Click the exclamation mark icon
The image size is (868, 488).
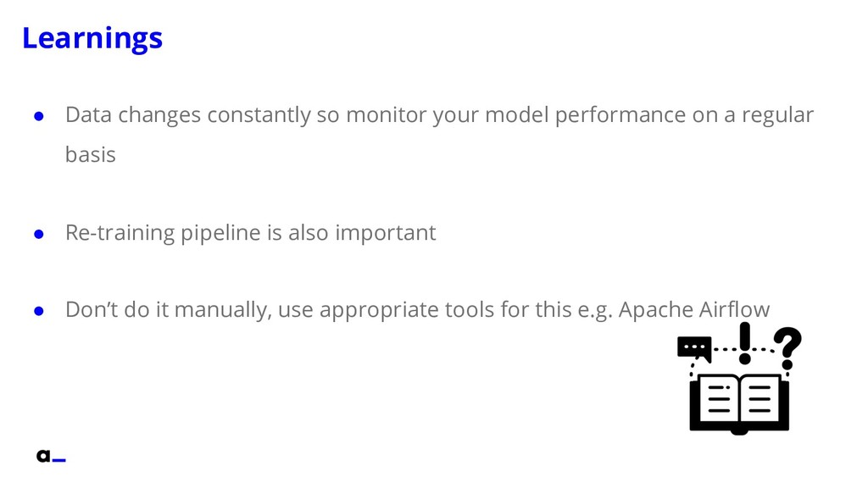pyautogui.click(x=745, y=343)
